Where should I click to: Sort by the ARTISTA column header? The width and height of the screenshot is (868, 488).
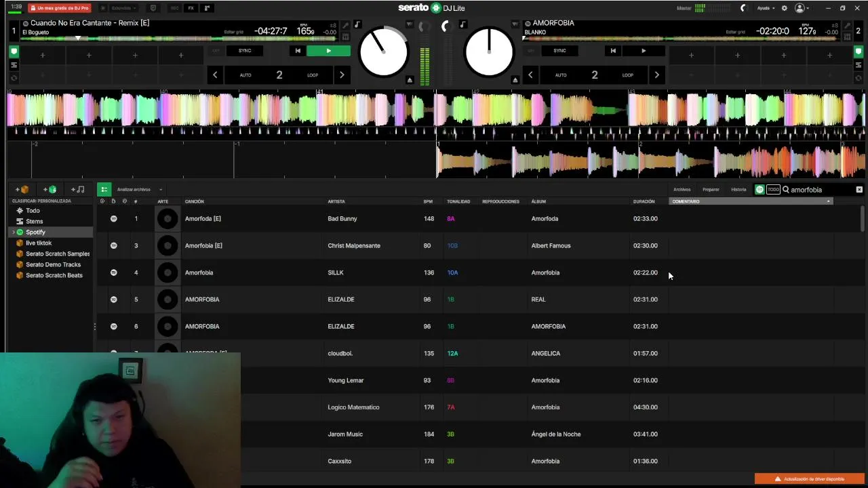click(x=336, y=201)
